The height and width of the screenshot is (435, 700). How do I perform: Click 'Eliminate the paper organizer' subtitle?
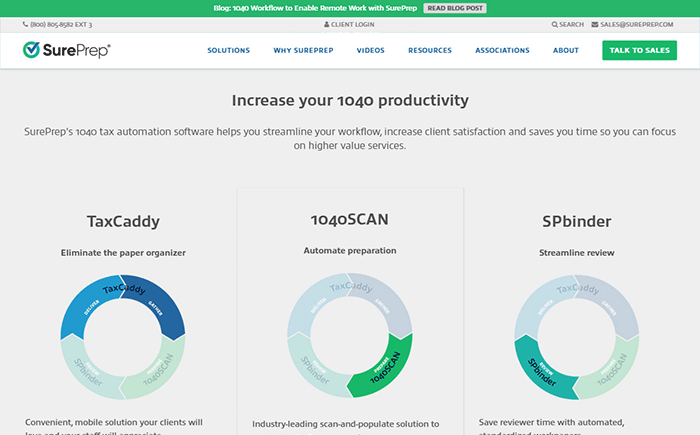tap(123, 253)
